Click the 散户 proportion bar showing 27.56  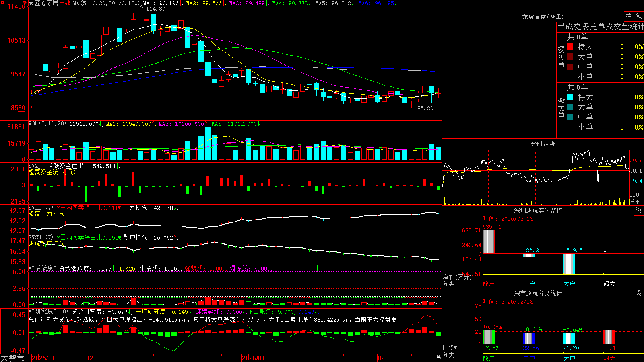tap(489, 337)
